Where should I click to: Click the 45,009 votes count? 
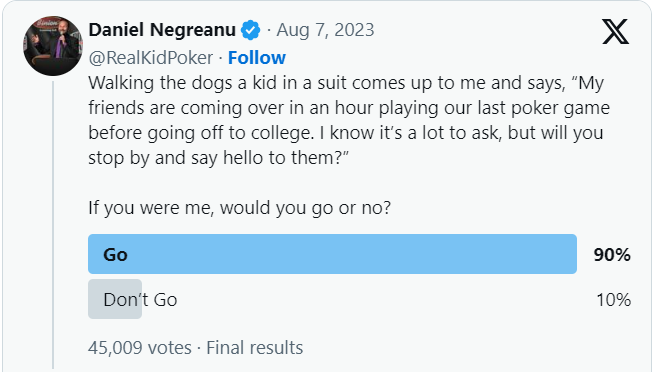(140, 347)
